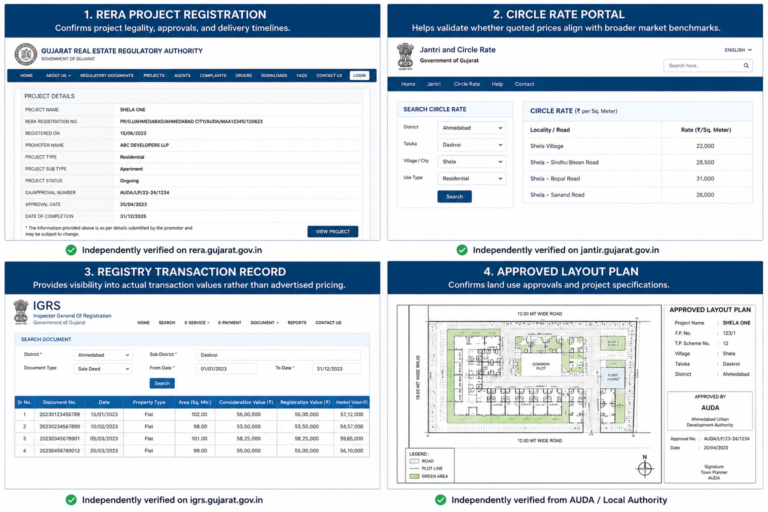
Task: Open the DOCUMENT menu on IGRS navbar
Action: point(264,323)
